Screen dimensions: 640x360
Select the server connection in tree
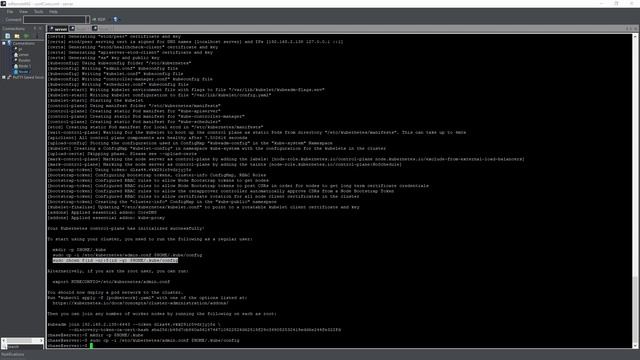(x=23, y=55)
